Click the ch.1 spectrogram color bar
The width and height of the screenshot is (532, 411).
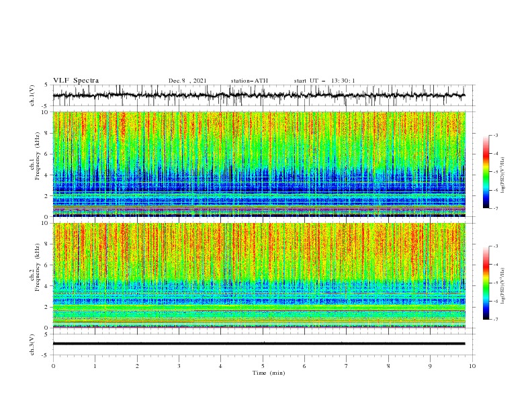[x=486, y=171]
